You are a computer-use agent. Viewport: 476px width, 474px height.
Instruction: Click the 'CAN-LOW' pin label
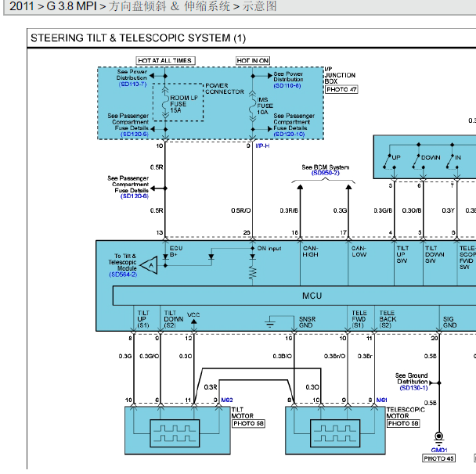point(359,251)
